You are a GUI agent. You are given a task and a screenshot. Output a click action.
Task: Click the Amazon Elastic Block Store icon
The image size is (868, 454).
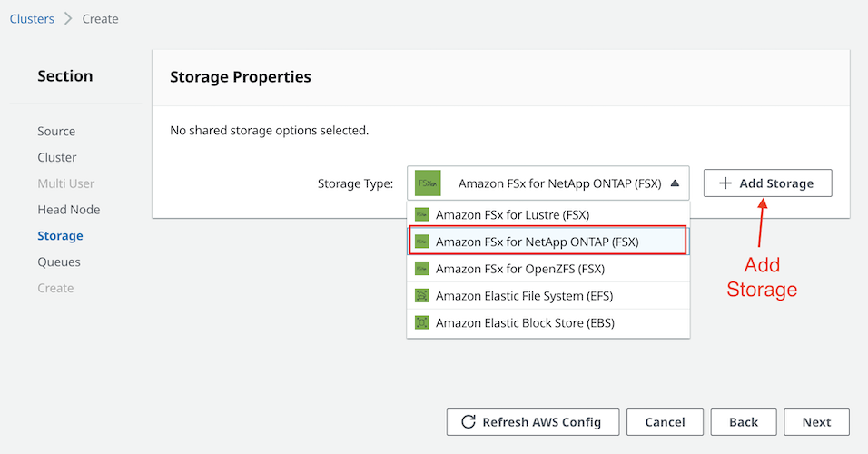[422, 322]
